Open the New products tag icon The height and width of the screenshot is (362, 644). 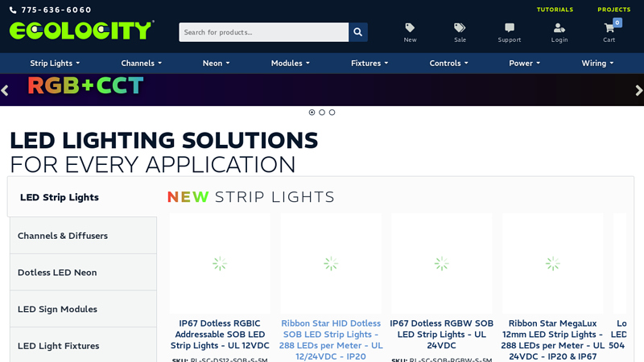click(410, 28)
